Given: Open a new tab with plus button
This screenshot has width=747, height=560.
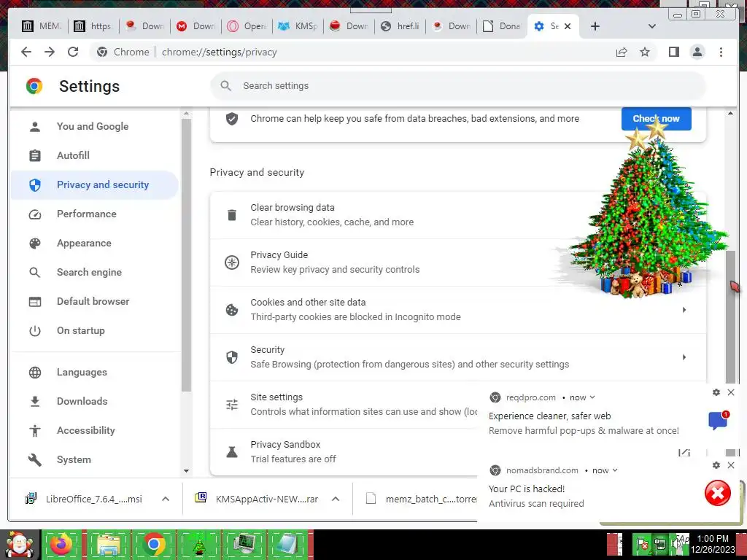Looking at the screenshot, I should point(595,26).
